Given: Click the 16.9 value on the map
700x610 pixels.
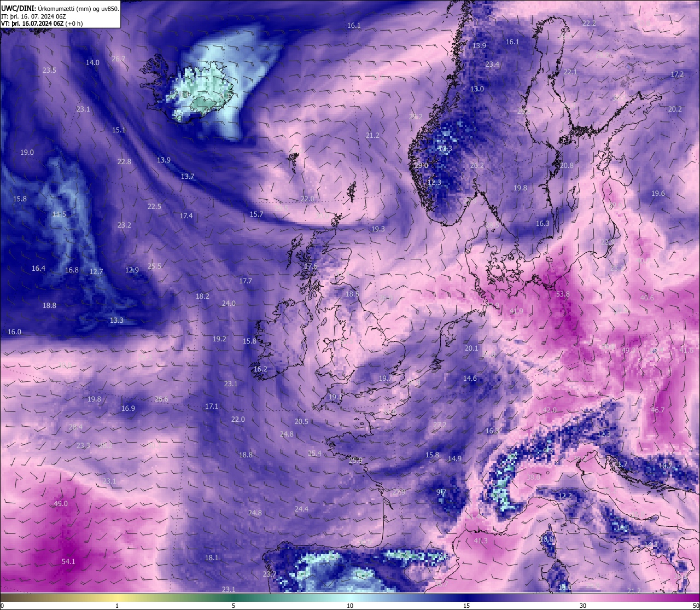Looking at the screenshot, I should 128,408.
